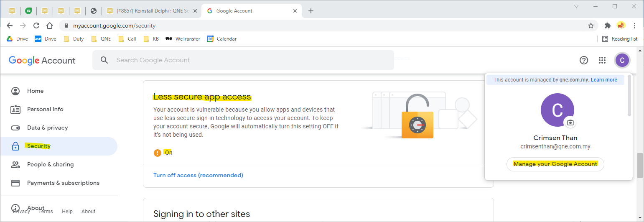Click the large C profile picture
The image size is (644, 222).
click(x=557, y=110)
